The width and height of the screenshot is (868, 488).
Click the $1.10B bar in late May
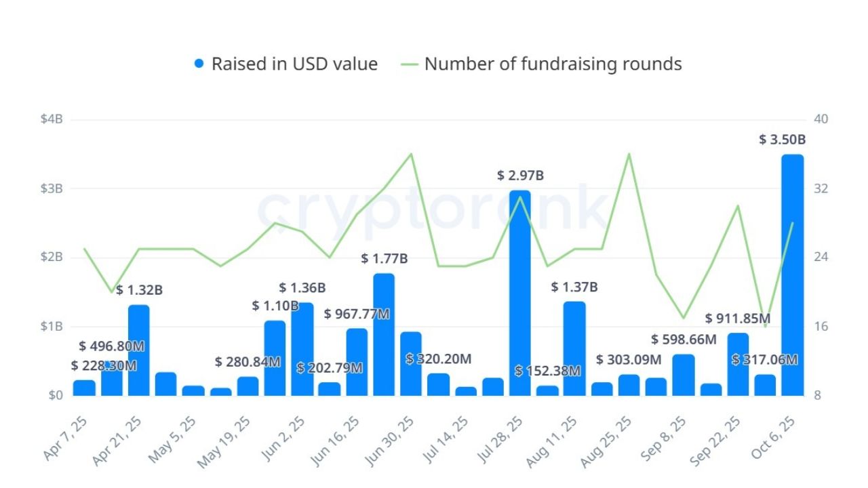pyautogui.click(x=275, y=358)
